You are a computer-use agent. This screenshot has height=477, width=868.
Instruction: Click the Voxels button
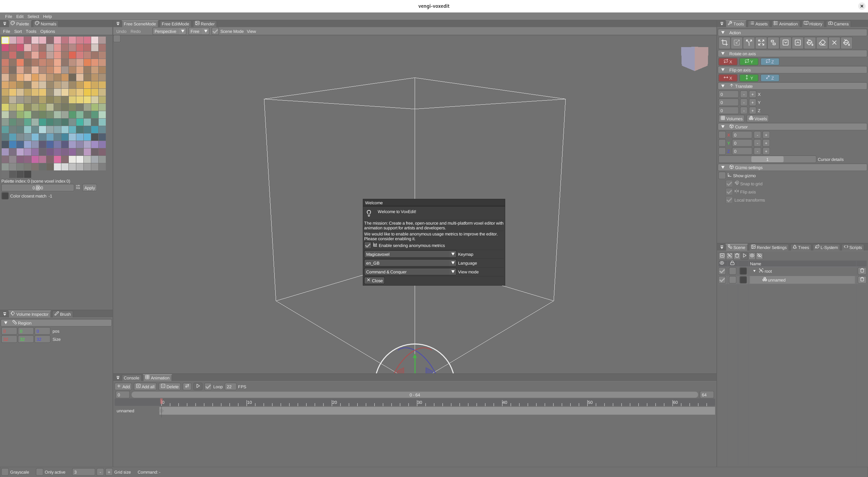(758, 119)
